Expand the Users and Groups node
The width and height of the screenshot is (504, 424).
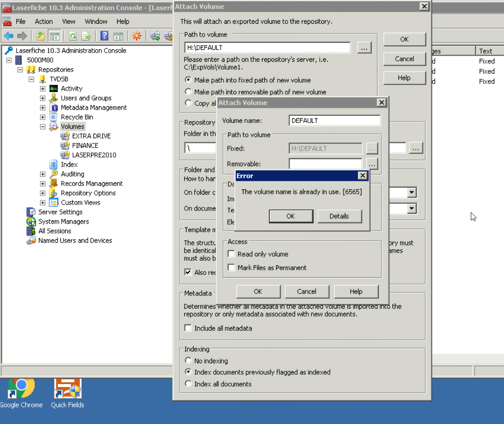43,98
